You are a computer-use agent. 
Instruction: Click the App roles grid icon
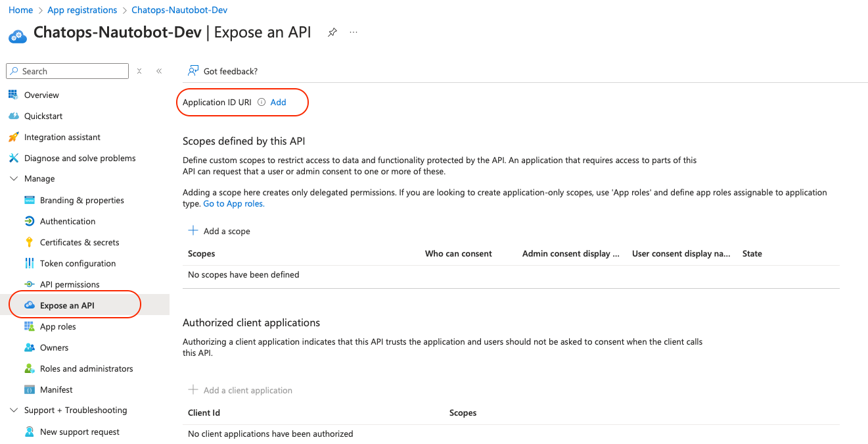click(29, 326)
